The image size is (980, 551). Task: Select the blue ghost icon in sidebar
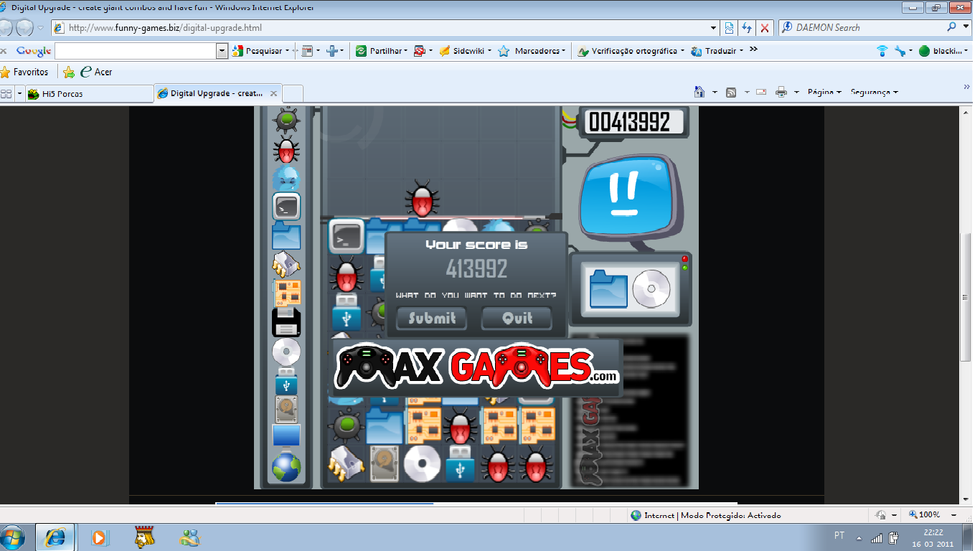pyautogui.click(x=286, y=178)
